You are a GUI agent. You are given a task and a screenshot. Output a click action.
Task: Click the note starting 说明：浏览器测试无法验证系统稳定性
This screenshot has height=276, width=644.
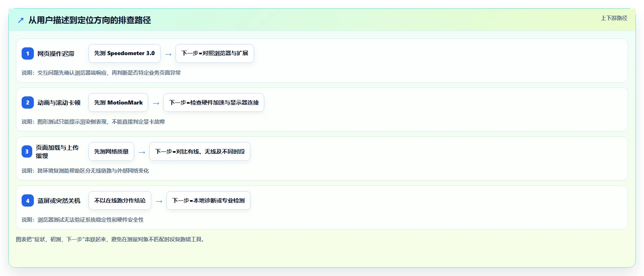[83, 220]
